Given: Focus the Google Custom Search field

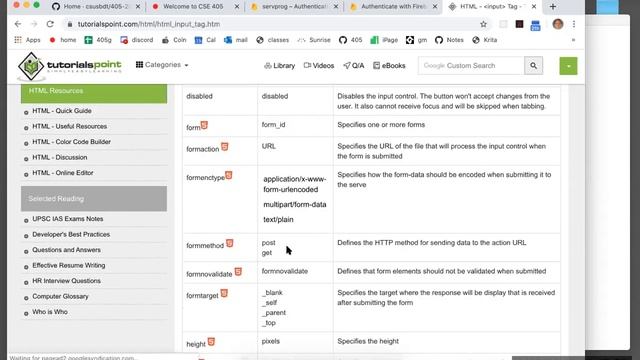Looking at the screenshot, I should click(471, 66).
